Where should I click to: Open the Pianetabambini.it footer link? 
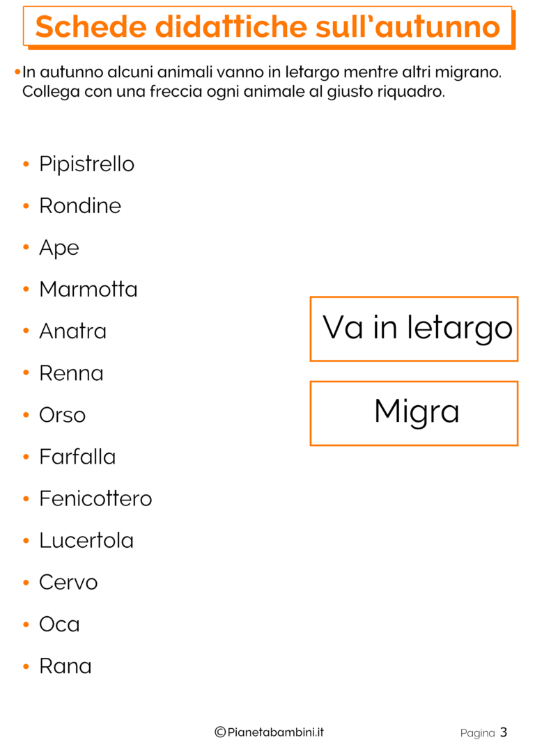275,732
